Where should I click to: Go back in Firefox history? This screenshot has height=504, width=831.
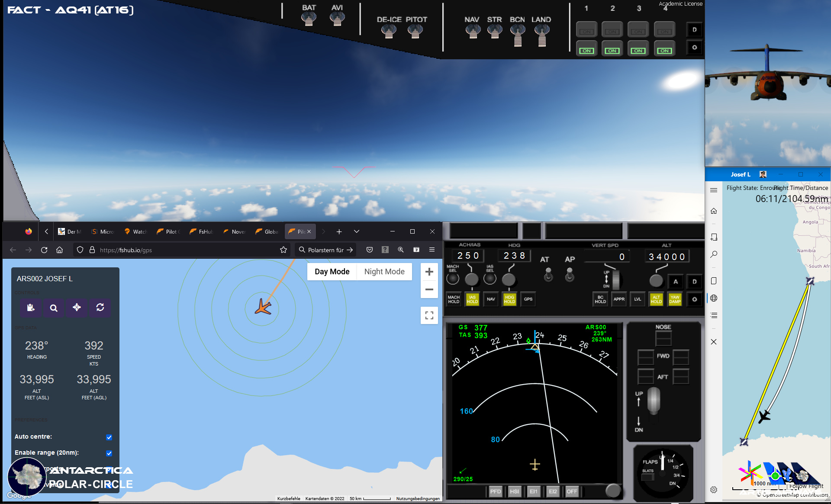(13, 250)
